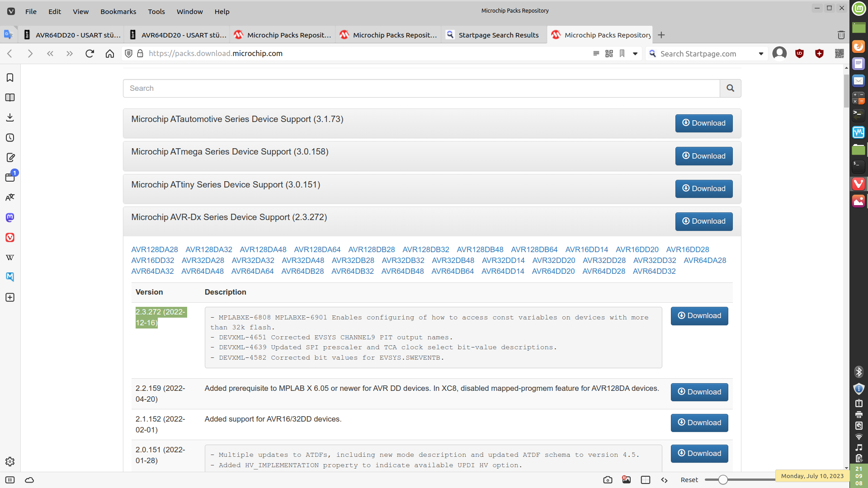Go back one page in history
Screen dimensions: 868x488
point(10,54)
